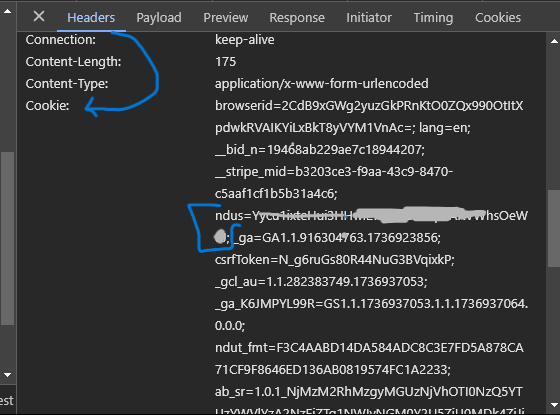This screenshot has width=560, height=415.
Task: Click the Cookie header name
Action: 48,106
